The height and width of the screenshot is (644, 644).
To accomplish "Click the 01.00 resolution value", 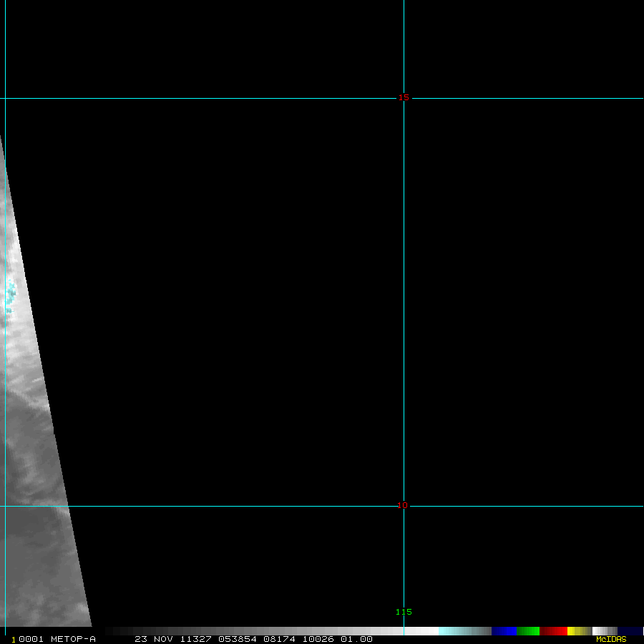I will click(356, 639).
